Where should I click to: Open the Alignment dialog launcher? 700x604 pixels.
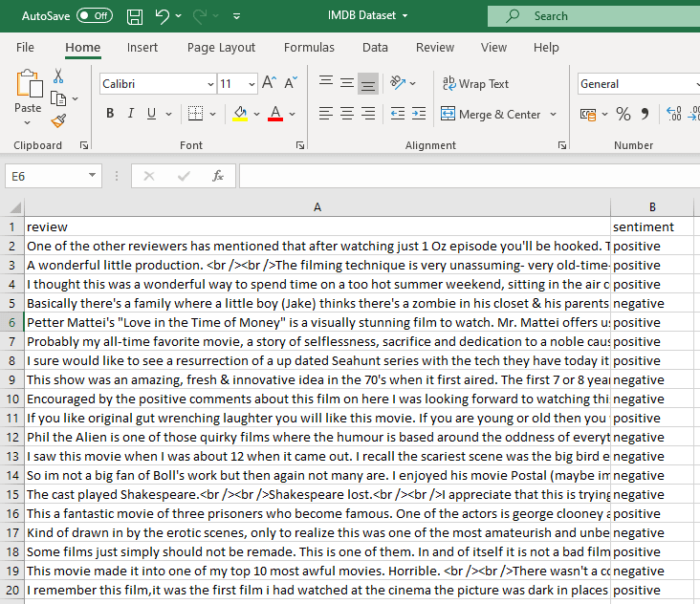pos(562,145)
